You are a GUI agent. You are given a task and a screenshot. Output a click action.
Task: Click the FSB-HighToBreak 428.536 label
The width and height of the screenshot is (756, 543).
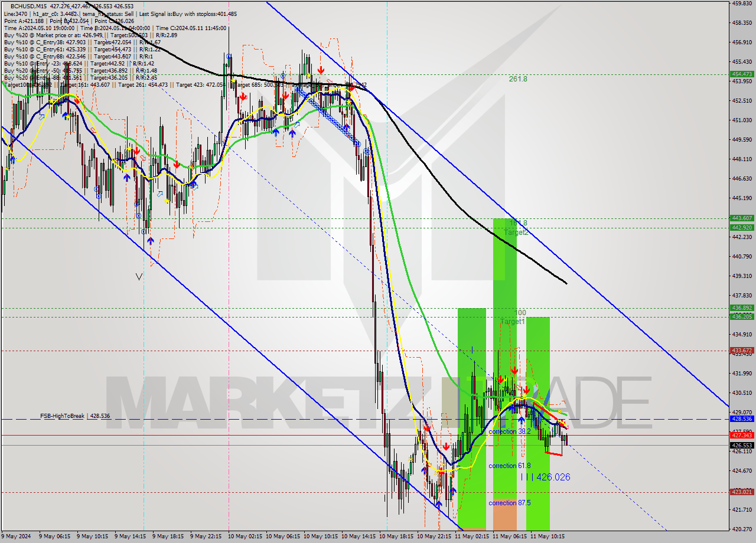pos(75,416)
